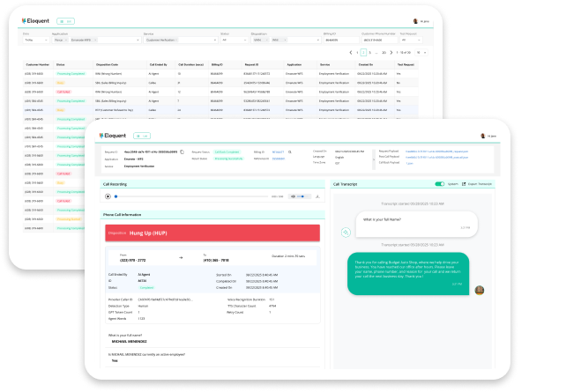The width and height of the screenshot is (566, 392).
Task: Click 'What is your full Name?' transcript bubble
Action: coord(416,224)
